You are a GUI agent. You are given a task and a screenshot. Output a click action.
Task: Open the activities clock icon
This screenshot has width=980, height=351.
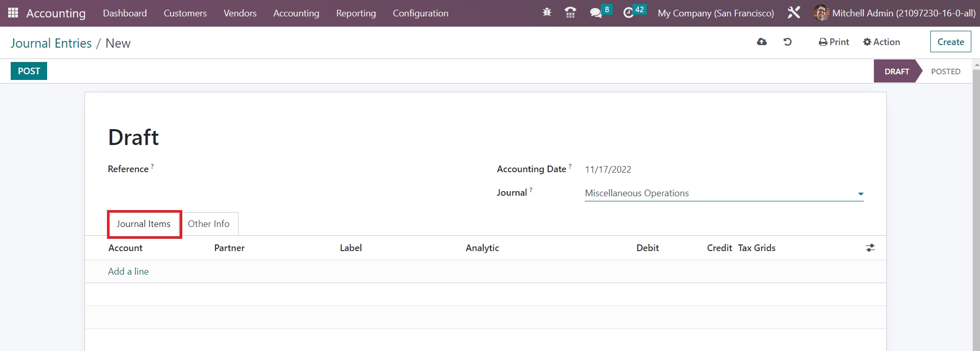coord(628,13)
